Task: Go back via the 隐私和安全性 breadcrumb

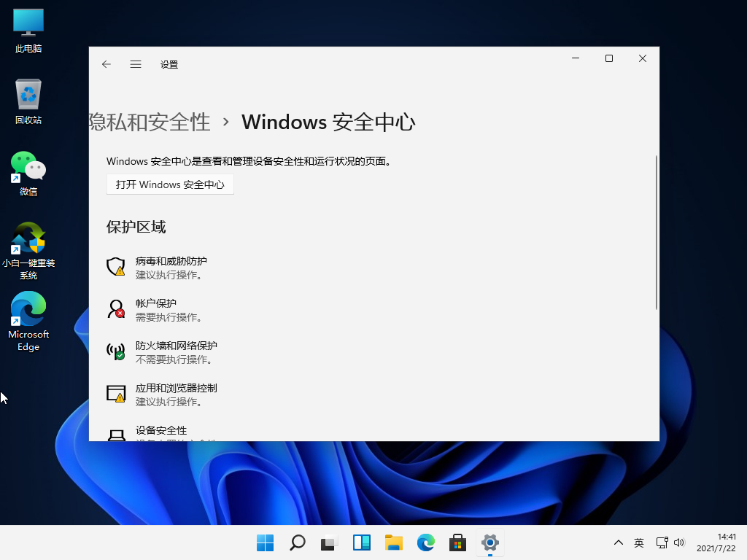Action: click(x=149, y=122)
